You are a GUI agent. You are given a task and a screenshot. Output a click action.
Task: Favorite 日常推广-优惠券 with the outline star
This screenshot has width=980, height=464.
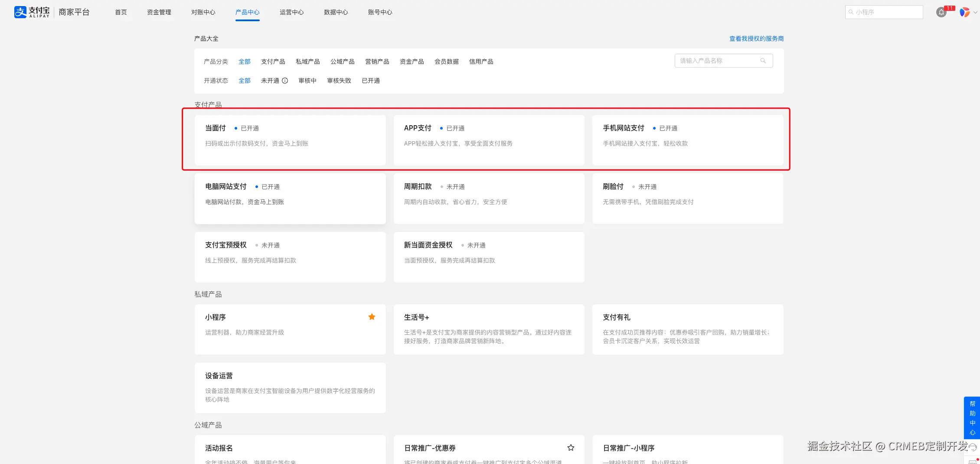pyautogui.click(x=571, y=448)
